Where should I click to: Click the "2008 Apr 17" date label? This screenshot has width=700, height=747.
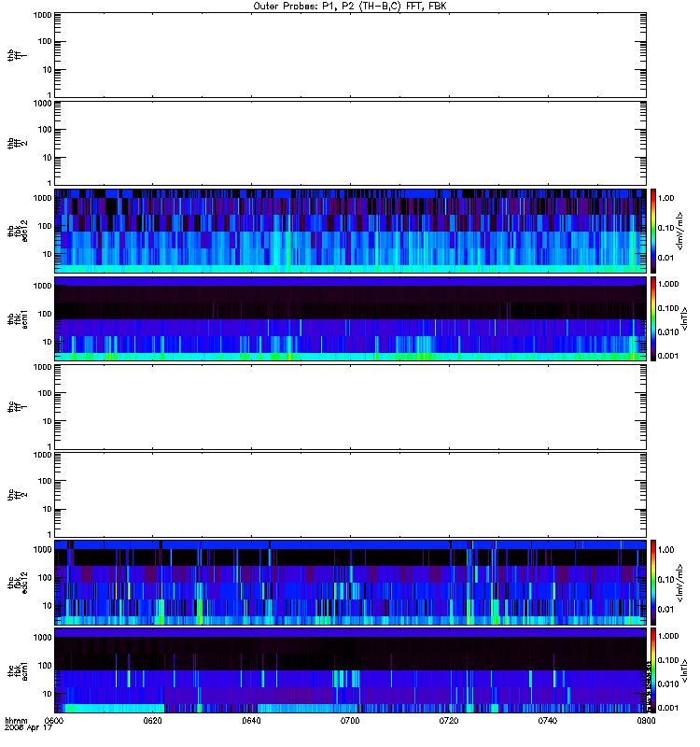click(28, 728)
